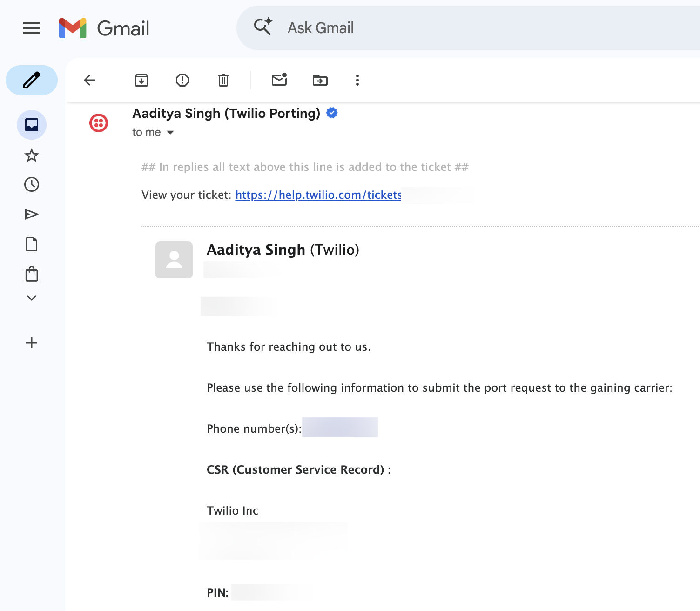Delete this email with trash icon
Screen dimensions: 700x611
click(223, 80)
